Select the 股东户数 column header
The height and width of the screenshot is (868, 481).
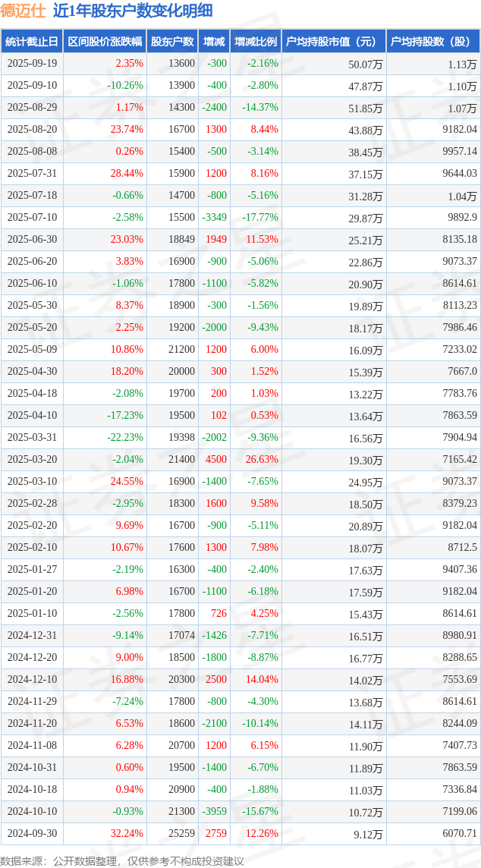coord(172,42)
